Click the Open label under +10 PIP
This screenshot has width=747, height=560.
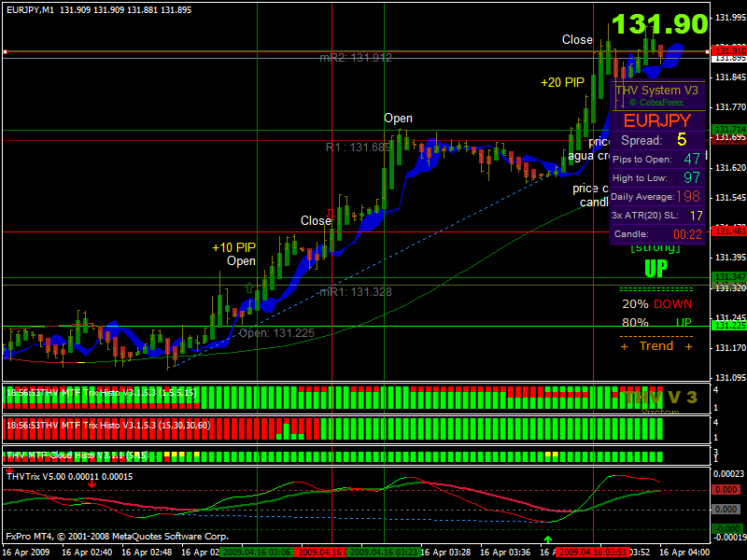click(x=241, y=261)
